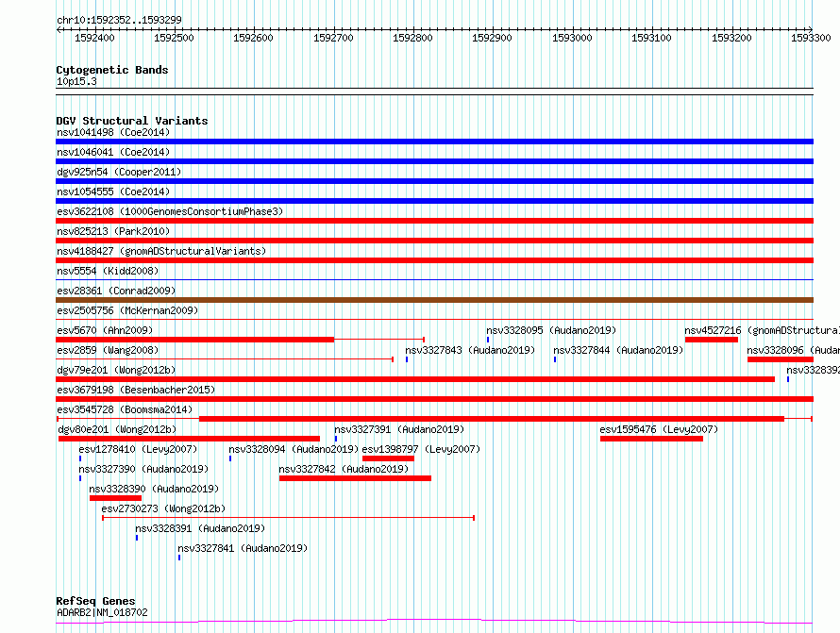
Task: Select the nsv3328390 (Audano2019) red bar
Action: (x=116, y=498)
